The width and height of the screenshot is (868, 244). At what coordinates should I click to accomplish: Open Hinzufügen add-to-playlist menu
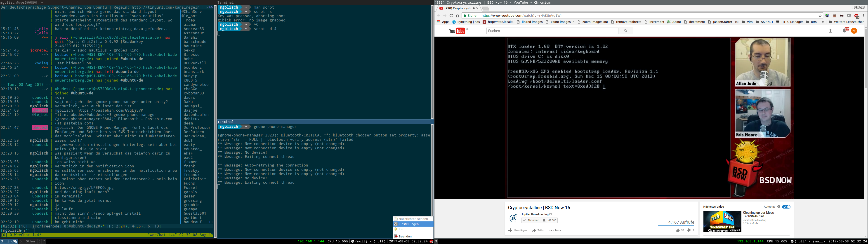click(518, 230)
